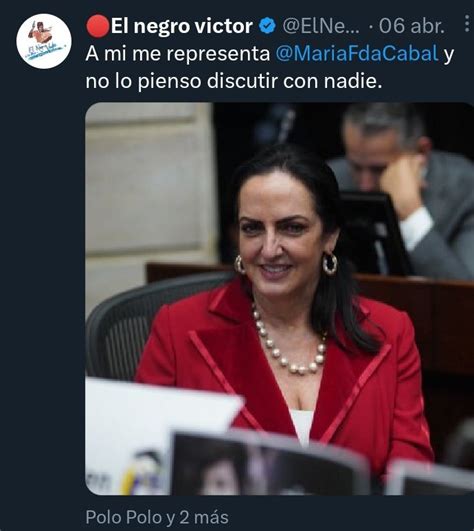
Task: Click the 'Polo Polo y 2 más' tagged people
Action: coord(157,517)
